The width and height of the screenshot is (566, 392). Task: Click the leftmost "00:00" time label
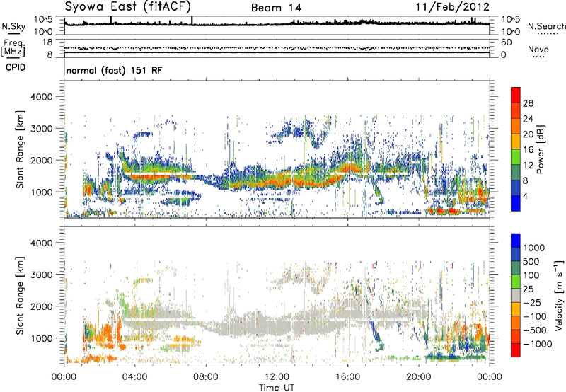click(x=64, y=377)
